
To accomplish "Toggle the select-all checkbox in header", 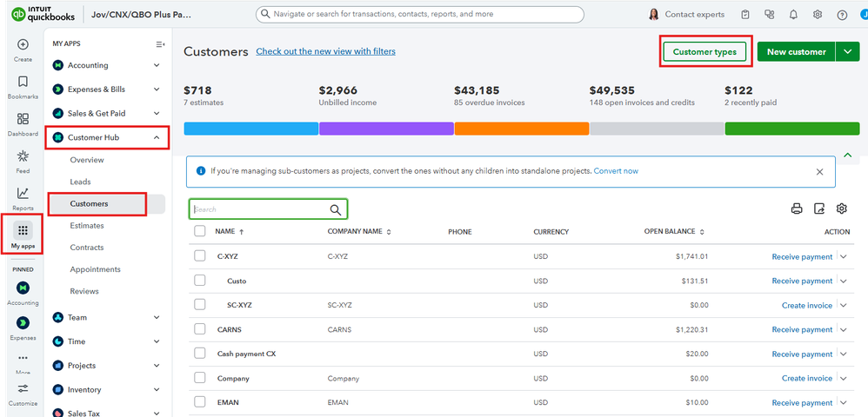I will click(200, 231).
